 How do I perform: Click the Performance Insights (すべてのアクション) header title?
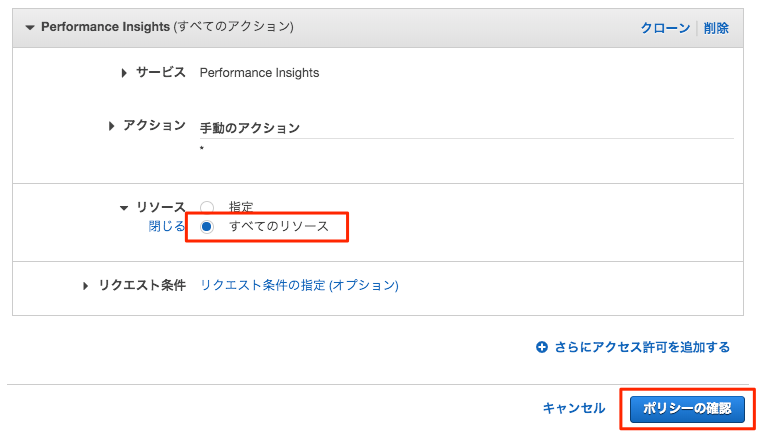pos(167,27)
